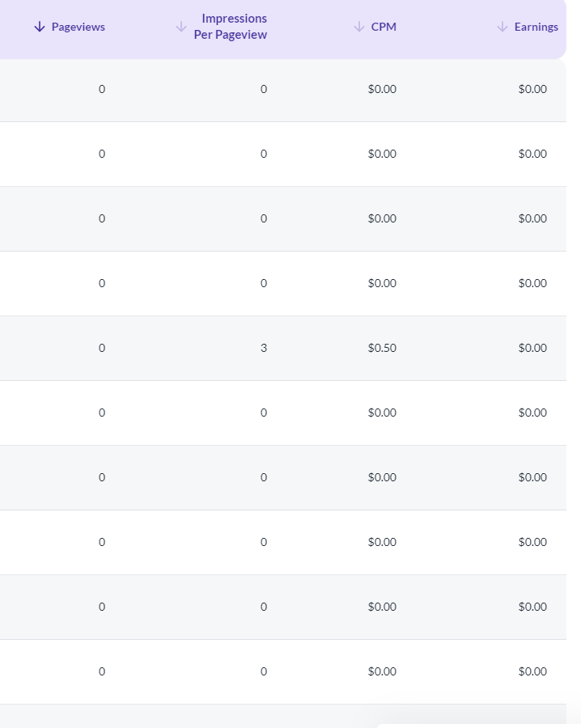Click the Earnings column sort arrow
This screenshot has height=728, width=581.
pyautogui.click(x=503, y=27)
